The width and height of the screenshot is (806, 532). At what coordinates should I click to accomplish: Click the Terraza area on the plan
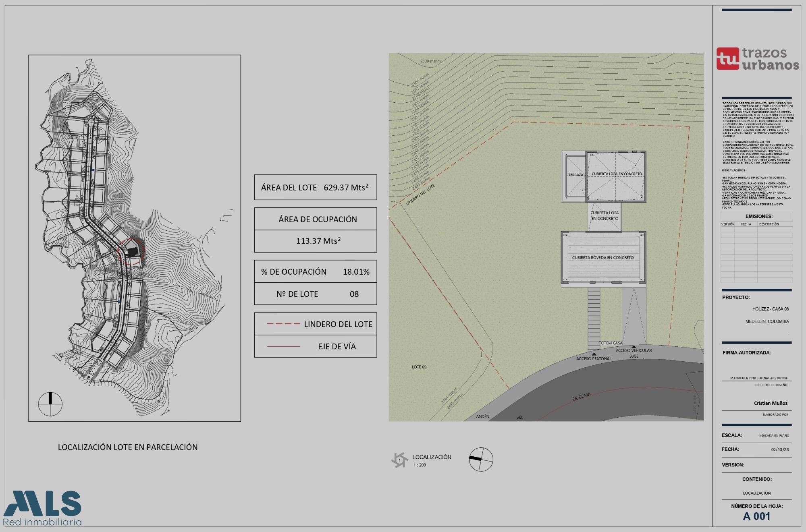click(x=575, y=175)
